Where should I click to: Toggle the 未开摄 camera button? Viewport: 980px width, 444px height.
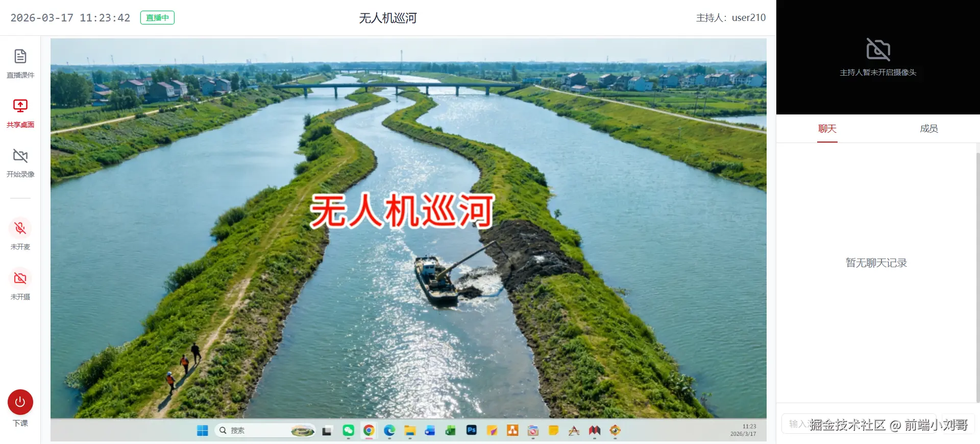pyautogui.click(x=20, y=278)
